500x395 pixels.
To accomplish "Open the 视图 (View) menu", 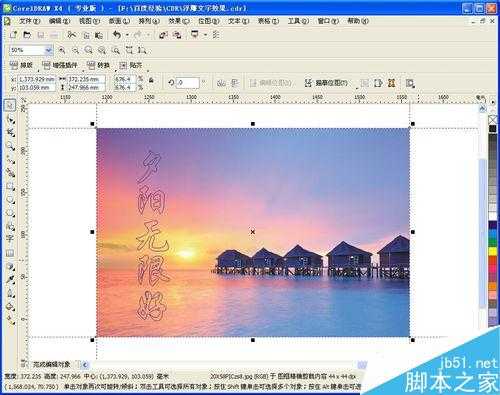I will [x=89, y=21].
